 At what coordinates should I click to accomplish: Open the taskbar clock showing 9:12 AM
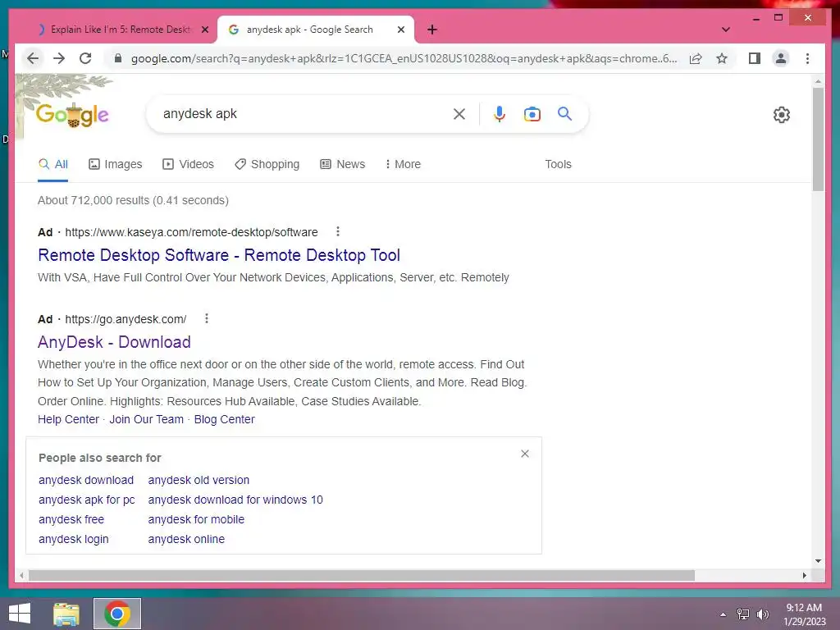click(x=804, y=614)
